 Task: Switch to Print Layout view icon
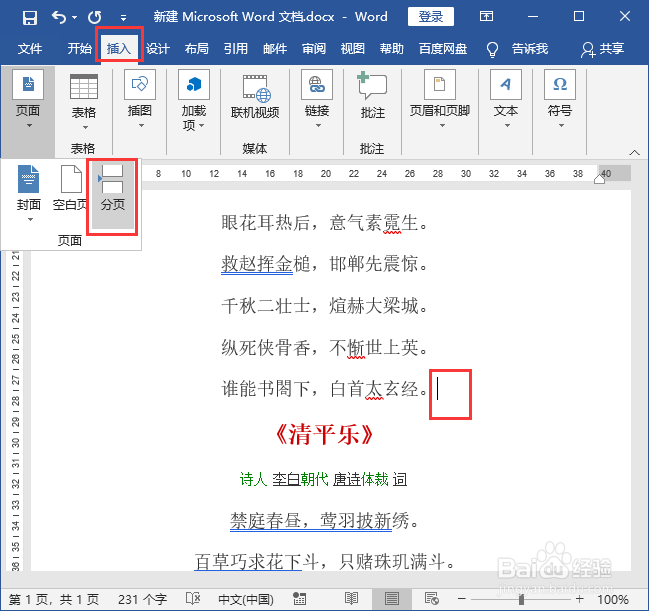click(x=392, y=598)
